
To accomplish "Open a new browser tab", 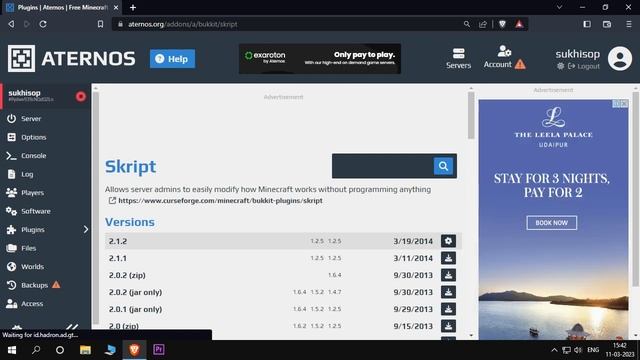I will 133,7.
